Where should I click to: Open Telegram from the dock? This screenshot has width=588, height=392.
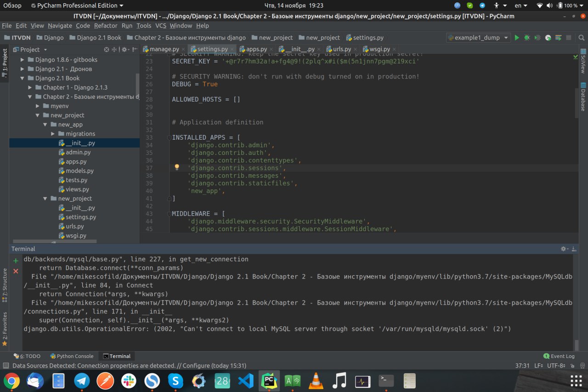(82, 381)
